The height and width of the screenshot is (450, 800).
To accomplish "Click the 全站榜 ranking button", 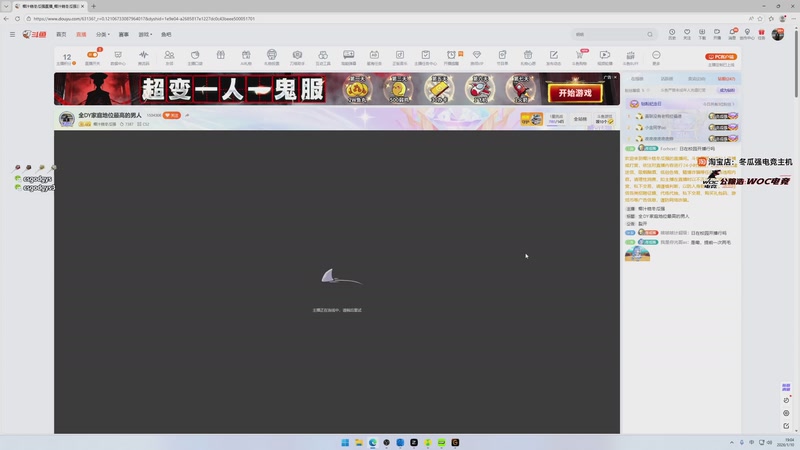I will point(580,119).
